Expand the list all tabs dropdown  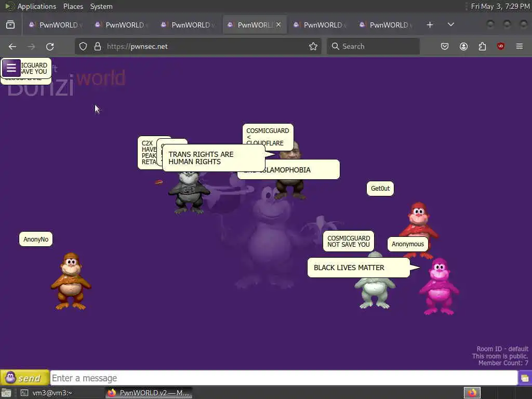pos(451,25)
